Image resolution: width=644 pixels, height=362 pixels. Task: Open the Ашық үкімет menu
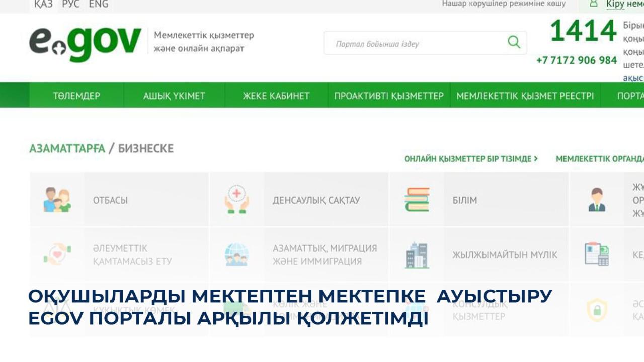pos(174,96)
